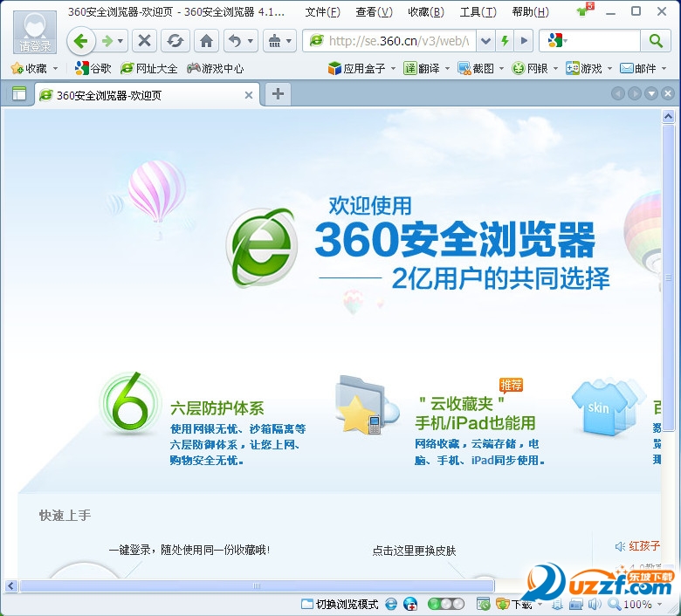Image resolution: width=681 pixels, height=616 pixels.
Task: Open the search engine selector icon
Action: click(x=557, y=41)
